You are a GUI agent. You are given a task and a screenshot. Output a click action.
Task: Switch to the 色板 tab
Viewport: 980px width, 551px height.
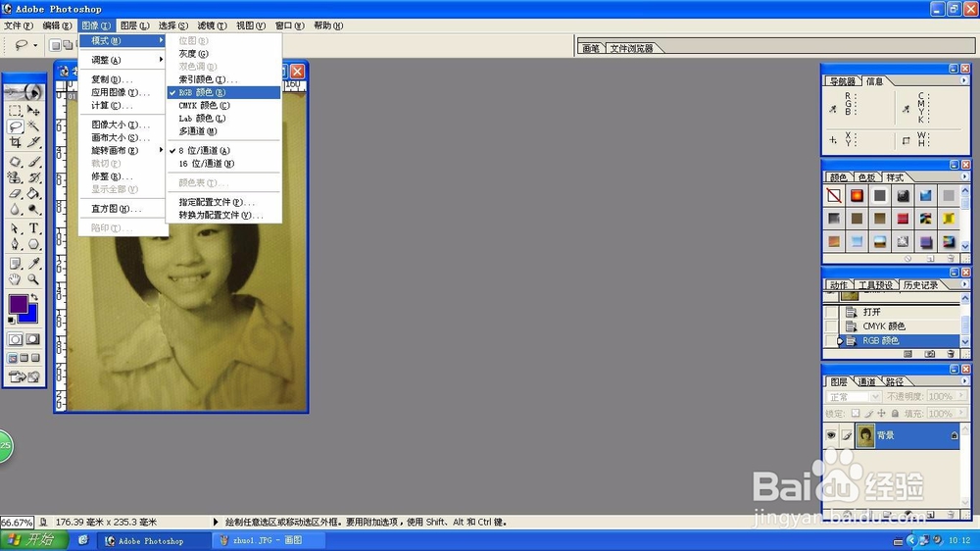pyautogui.click(x=866, y=177)
